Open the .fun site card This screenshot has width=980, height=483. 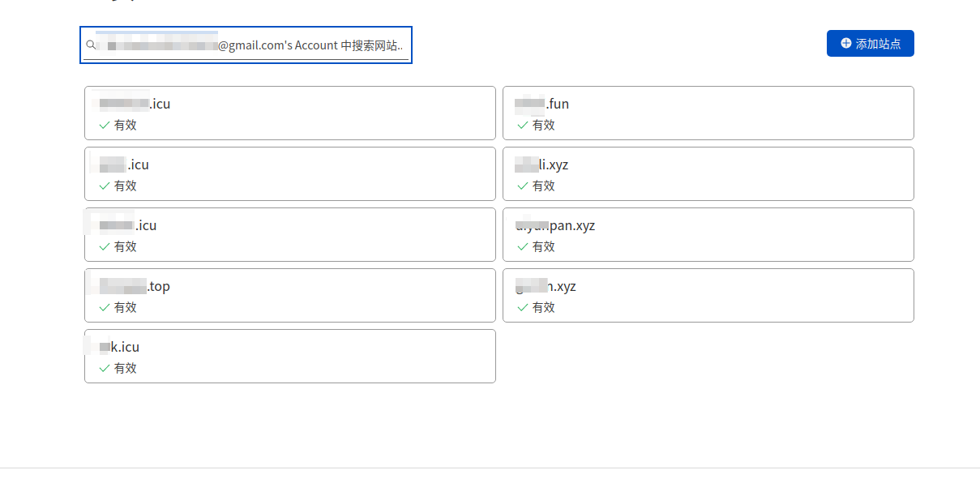(x=708, y=113)
